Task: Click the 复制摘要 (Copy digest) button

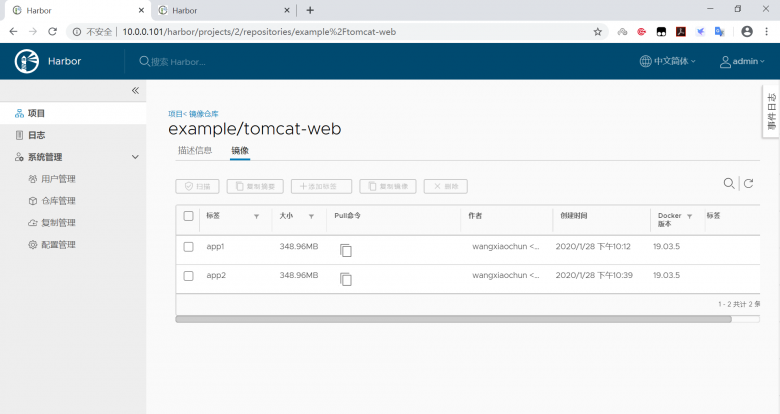Action: (255, 187)
